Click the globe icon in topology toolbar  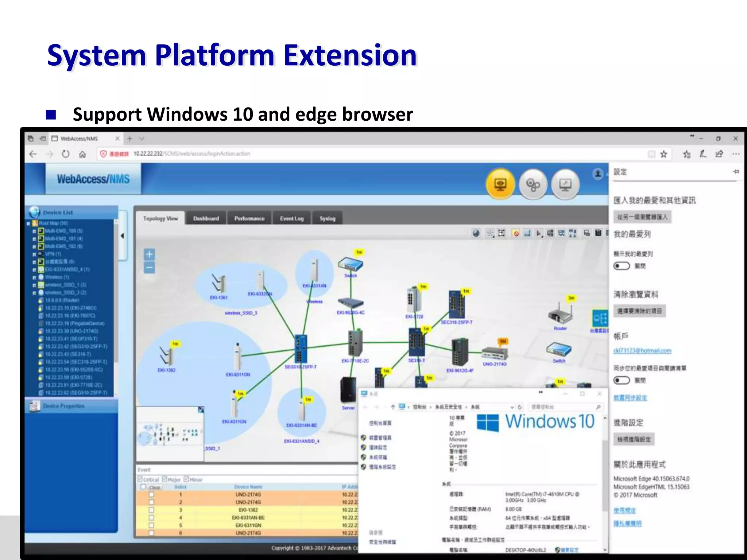coord(476,233)
